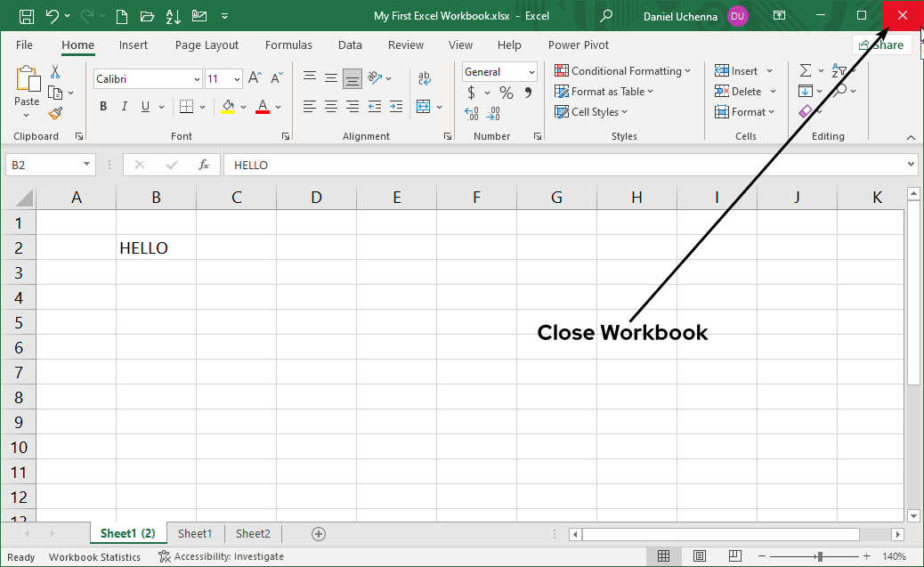Viewport: 924px width, 567px height.
Task: Click the Percent Style icon
Action: (x=505, y=92)
